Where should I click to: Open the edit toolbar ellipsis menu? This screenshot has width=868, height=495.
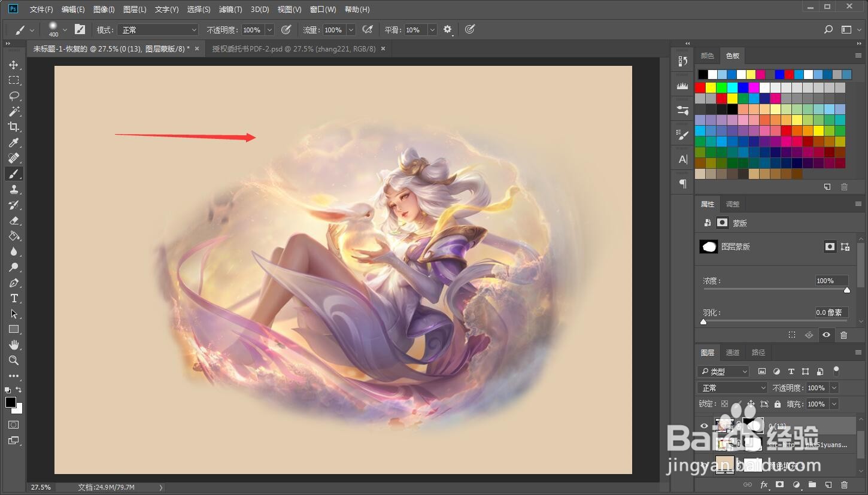click(14, 376)
